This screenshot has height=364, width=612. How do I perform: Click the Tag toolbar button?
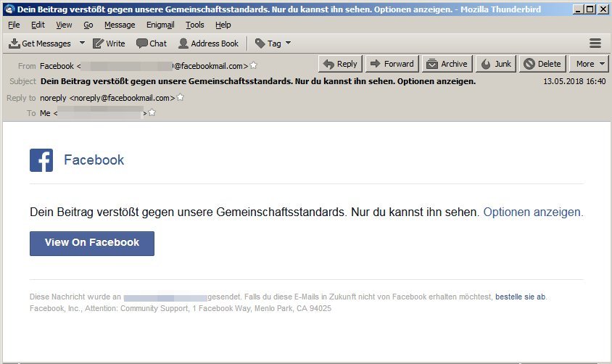[268, 44]
